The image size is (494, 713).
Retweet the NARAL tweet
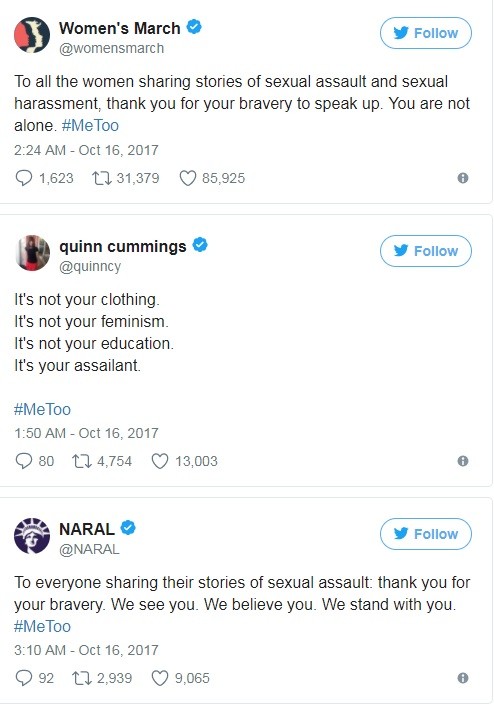82,678
